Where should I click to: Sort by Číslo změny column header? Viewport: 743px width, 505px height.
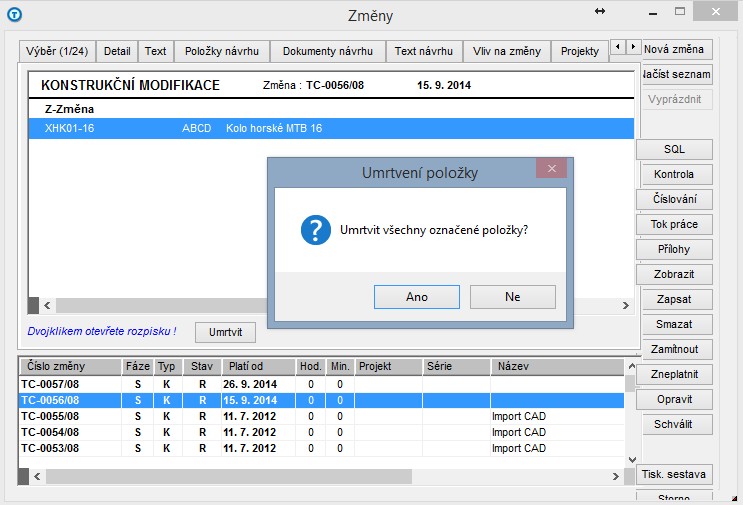(68, 367)
